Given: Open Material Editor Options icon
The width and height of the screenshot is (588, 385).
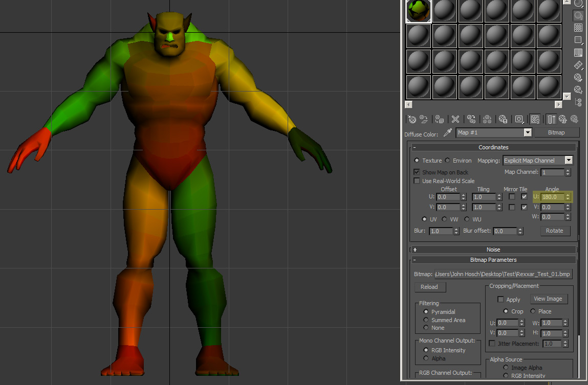Looking at the screenshot, I should [x=578, y=78].
